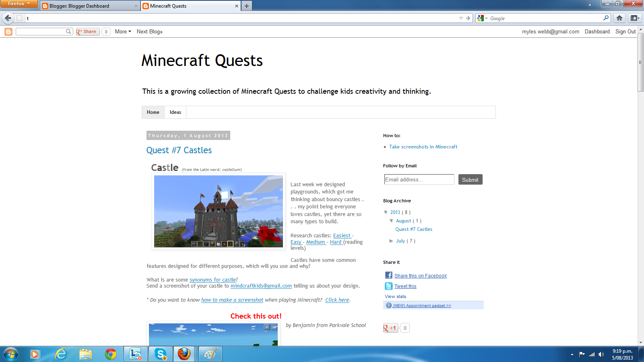The width and height of the screenshot is (644, 362).
Task: Open the Firefox application menu
Action: click(19, 4)
